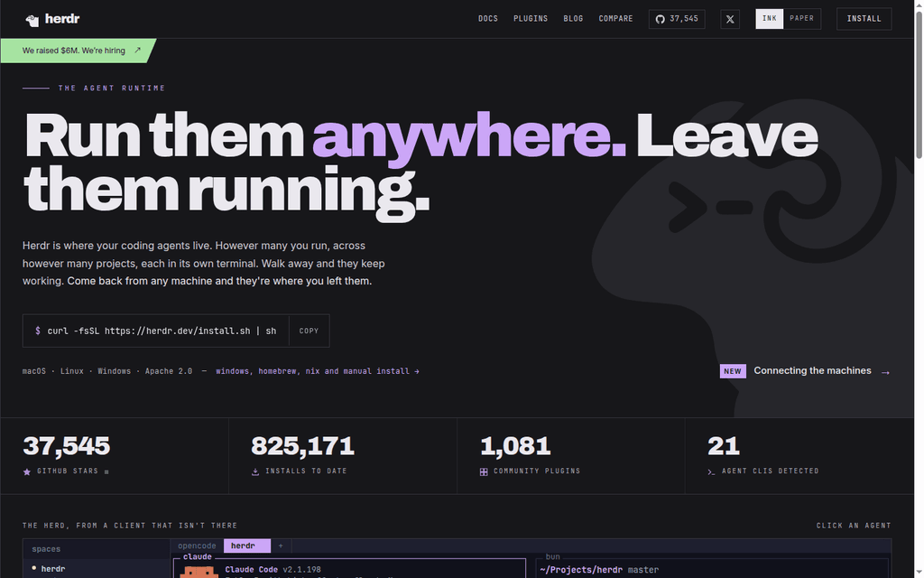Click the download icon by Installs to Date
The width and height of the screenshot is (924, 578).
255,471
